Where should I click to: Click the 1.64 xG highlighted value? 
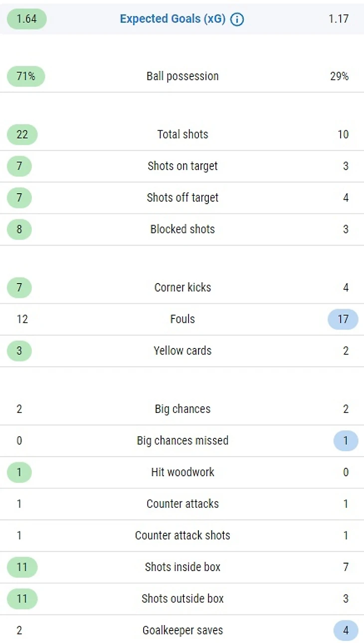pos(26,19)
